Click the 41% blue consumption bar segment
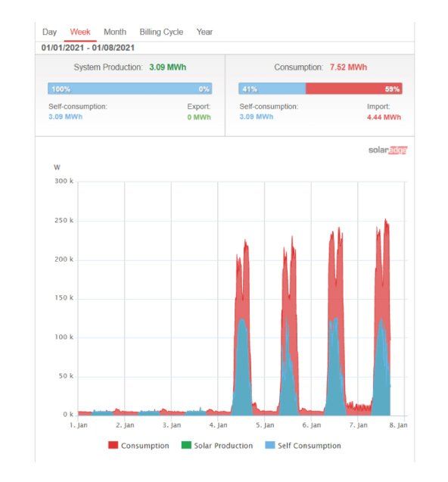 point(272,89)
